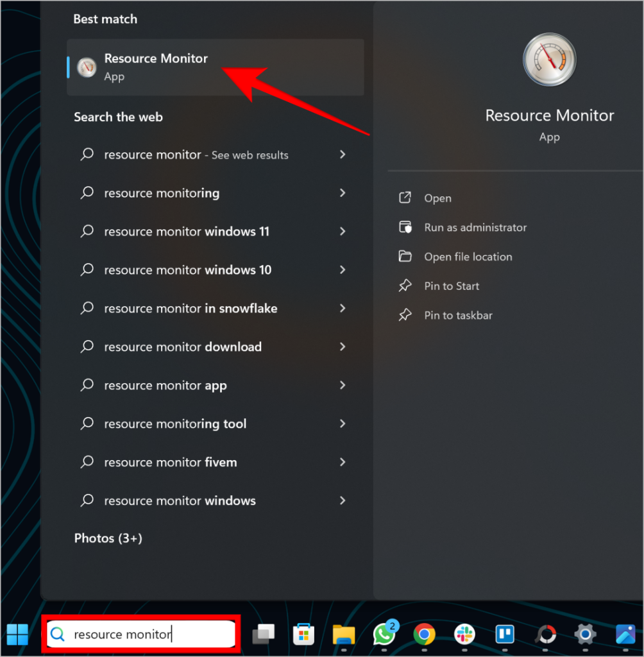Click search icon beside 'resource monitoring'

click(87, 192)
